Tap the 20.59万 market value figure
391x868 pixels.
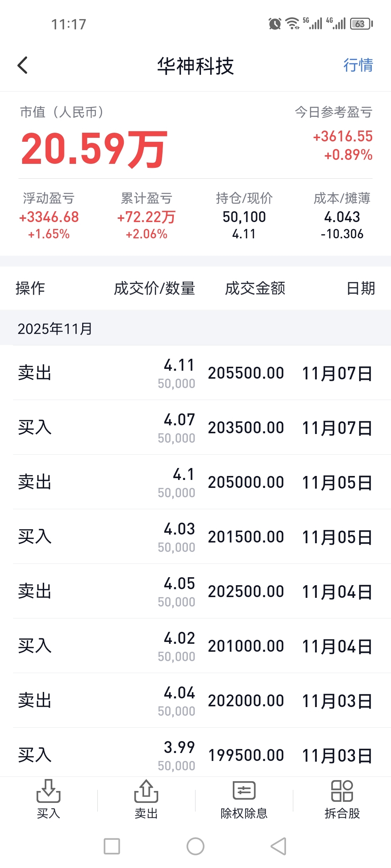click(94, 148)
